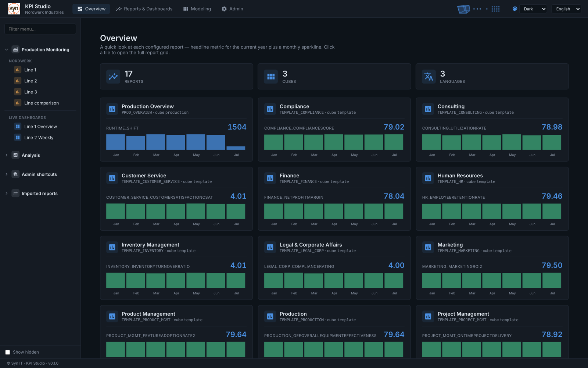
Task: Click the Line 3 report chart icon
Action: tap(18, 92)
